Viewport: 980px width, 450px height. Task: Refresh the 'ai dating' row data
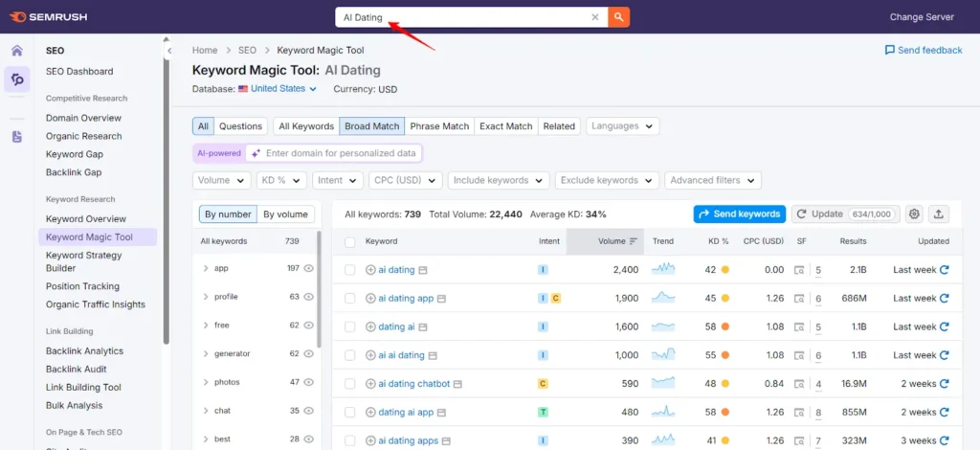pos(945,270)
